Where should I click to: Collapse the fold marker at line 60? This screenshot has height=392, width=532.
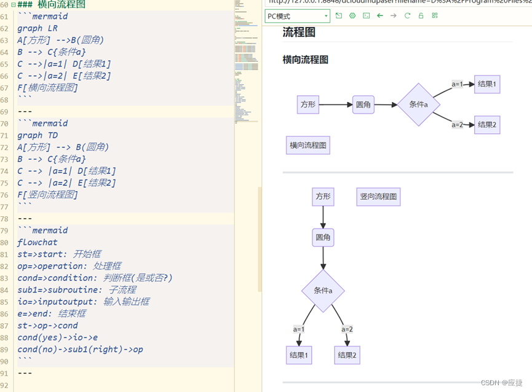(14, 5)
